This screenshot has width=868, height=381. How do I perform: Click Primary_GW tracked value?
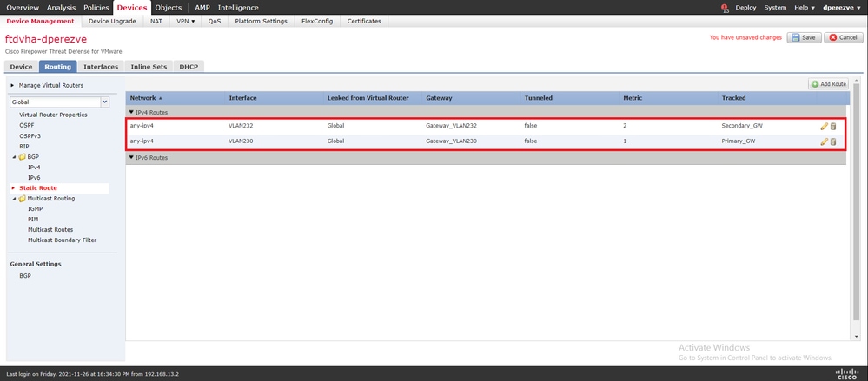click(x=739, y=141)
